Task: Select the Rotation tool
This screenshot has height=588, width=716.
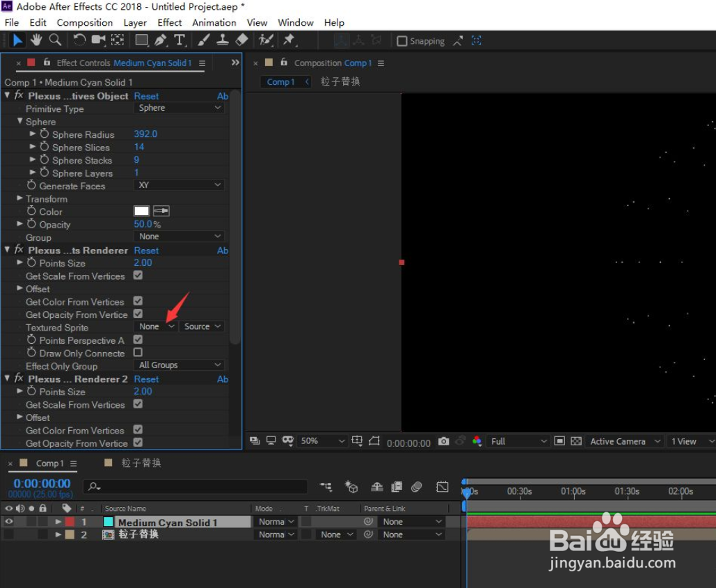Action: tap(79, 40)
